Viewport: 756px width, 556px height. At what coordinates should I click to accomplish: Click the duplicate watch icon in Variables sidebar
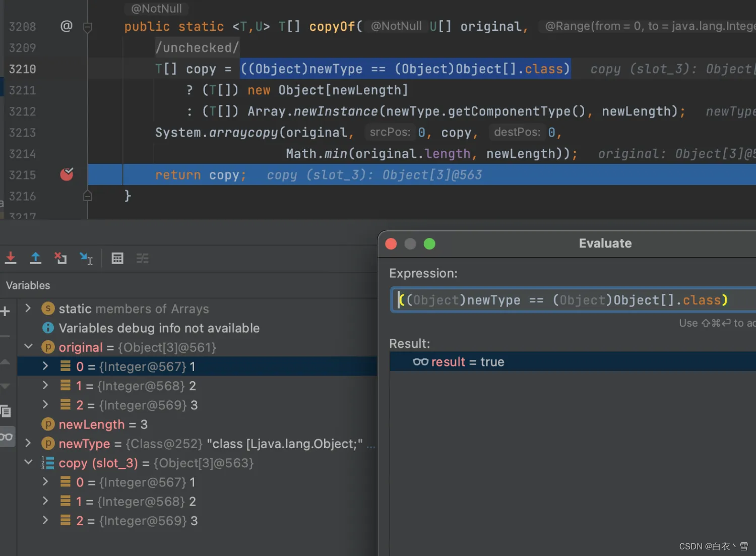pos(5,411)
